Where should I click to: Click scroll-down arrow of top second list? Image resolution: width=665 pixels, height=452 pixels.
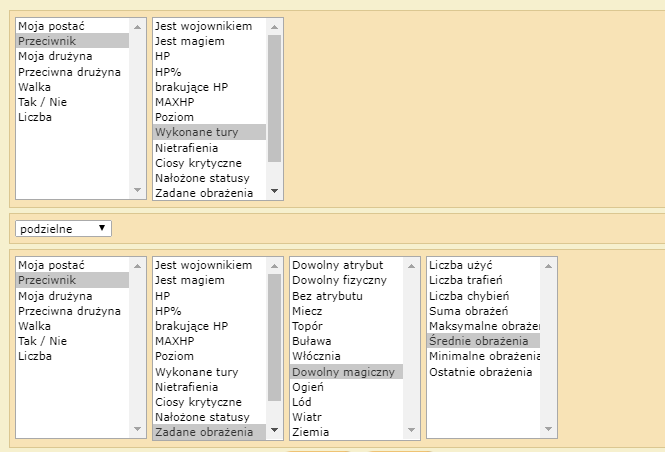274,191
